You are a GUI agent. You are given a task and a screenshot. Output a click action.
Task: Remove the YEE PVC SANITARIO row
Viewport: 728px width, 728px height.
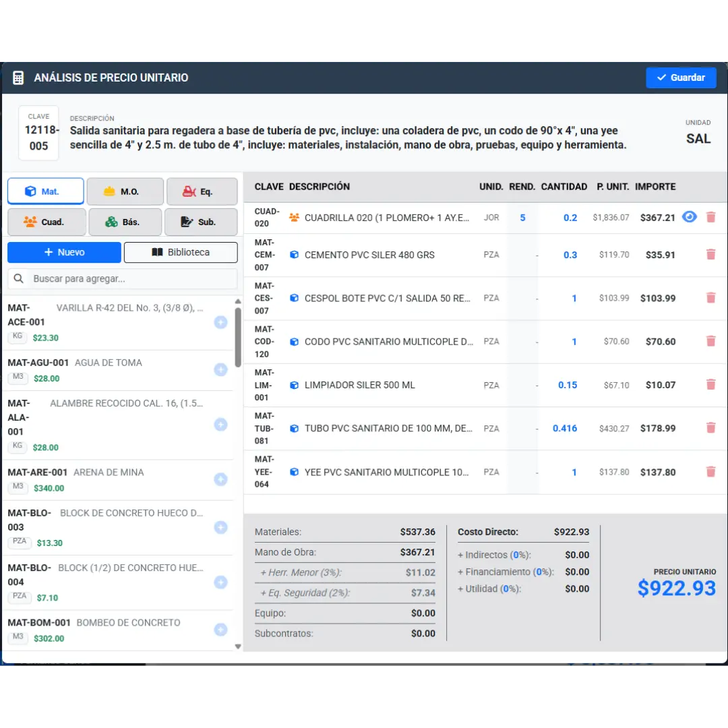tap(710, 472)
